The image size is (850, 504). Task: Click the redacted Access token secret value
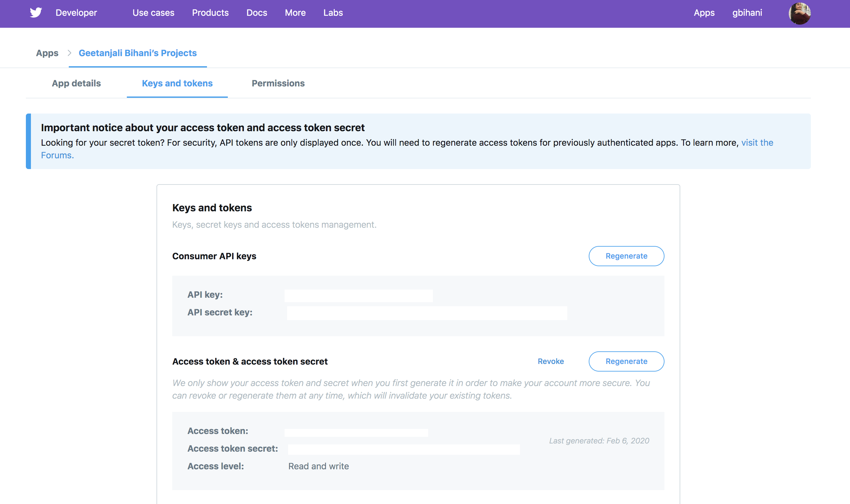point(404,449)
